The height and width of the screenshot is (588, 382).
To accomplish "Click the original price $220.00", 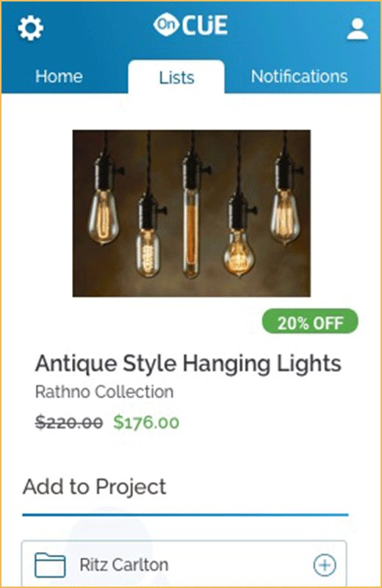I will click(x=69, y=423).
